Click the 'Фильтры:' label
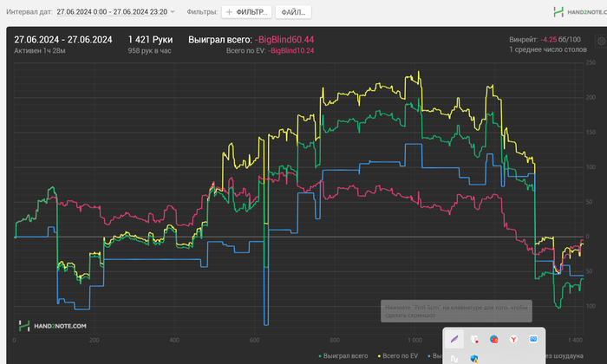Image resolution: width=607 pixels, height=364 pixels. (x=202, y=12)
